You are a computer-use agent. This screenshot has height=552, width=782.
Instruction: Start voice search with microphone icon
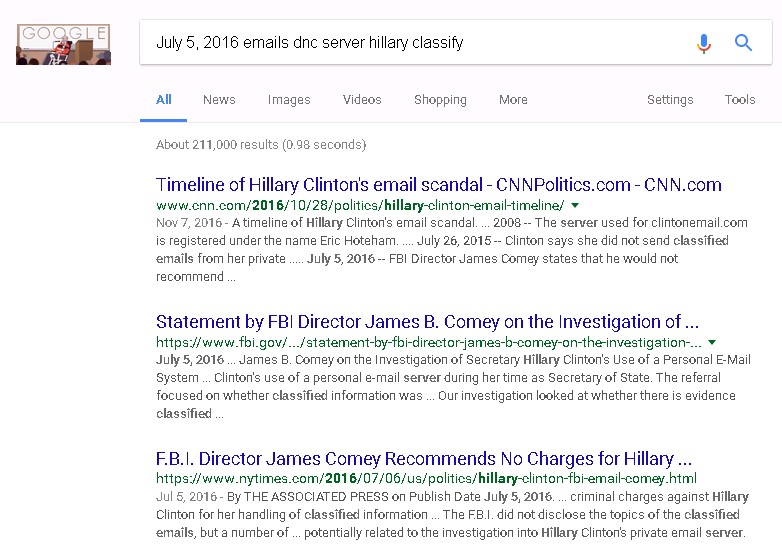pyautogui.click(x=704, y=43)
